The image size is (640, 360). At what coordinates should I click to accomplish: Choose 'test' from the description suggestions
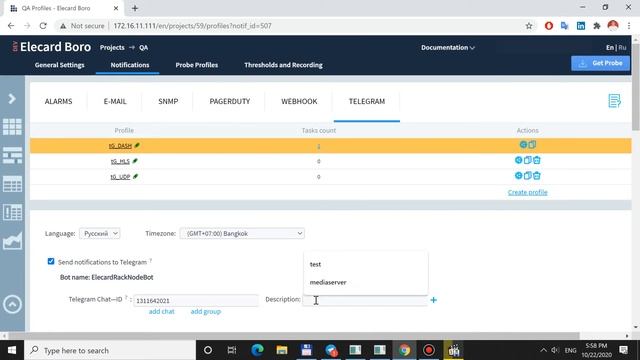(315, 264)
